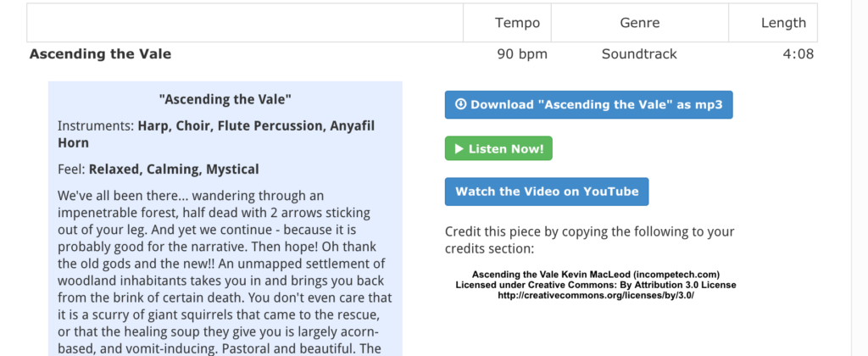Download "Ascending the Vale" as mp3
The image size is (868, 356).
click(x=588, y=104)
